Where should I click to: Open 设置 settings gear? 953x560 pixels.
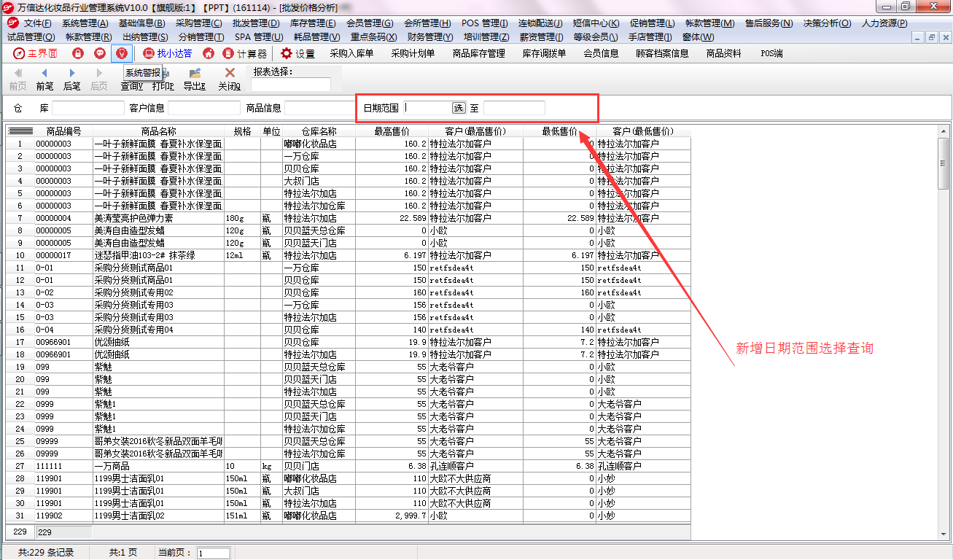(x=297, y=53)
